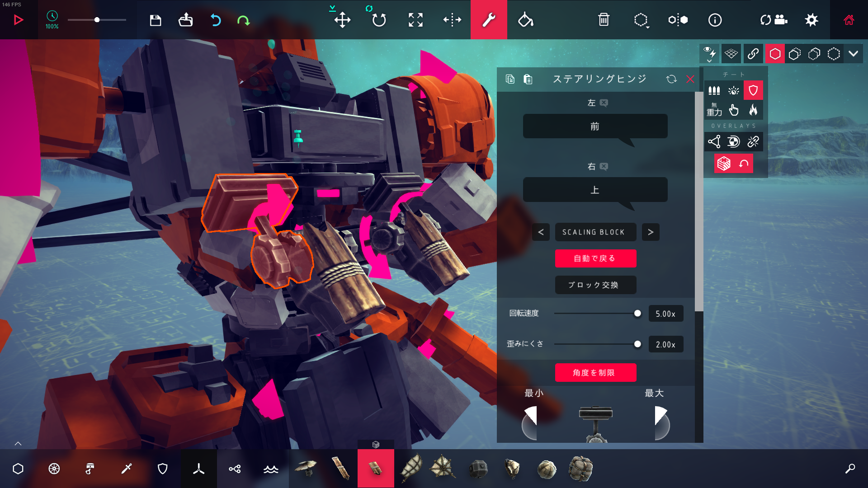Click the undo arrow icon

216,20
